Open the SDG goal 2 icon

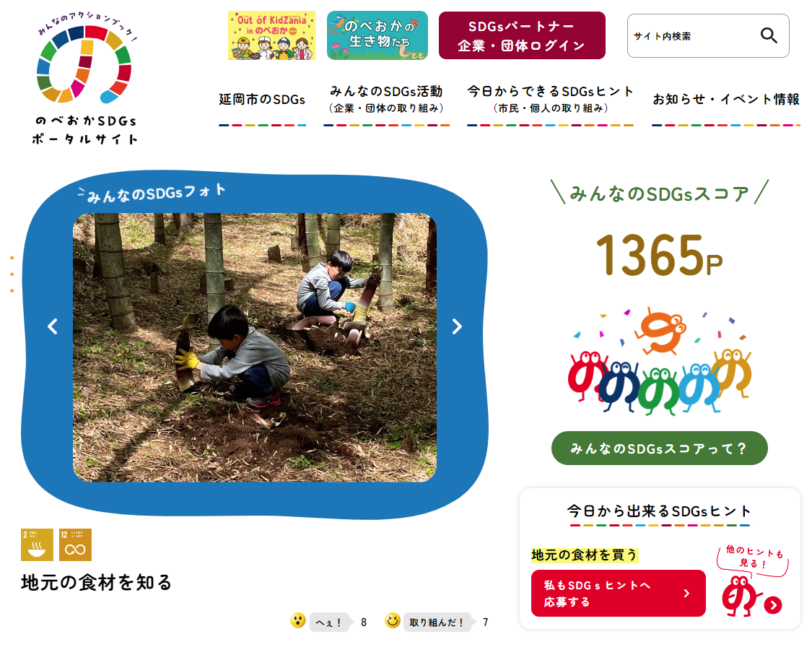click(37, 545)
